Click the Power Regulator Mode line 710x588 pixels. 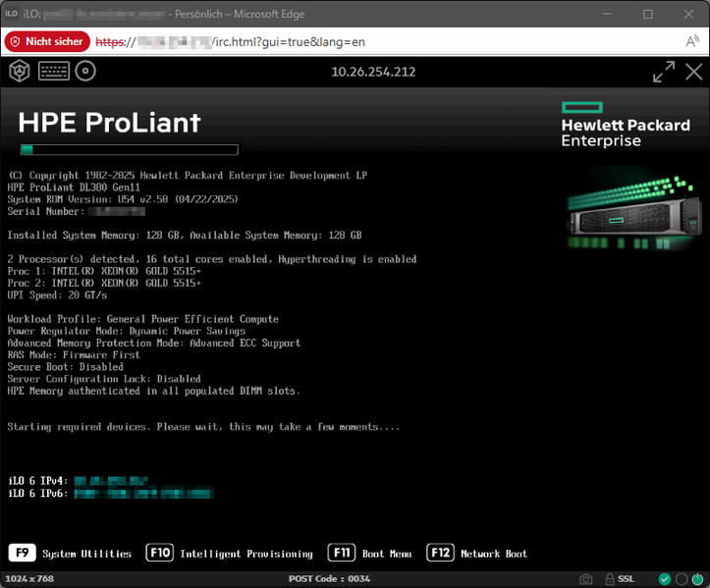(127, 331)
